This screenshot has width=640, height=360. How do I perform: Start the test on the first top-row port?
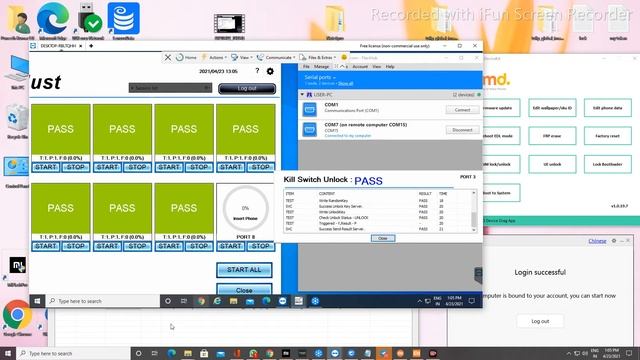pos(46,167)
